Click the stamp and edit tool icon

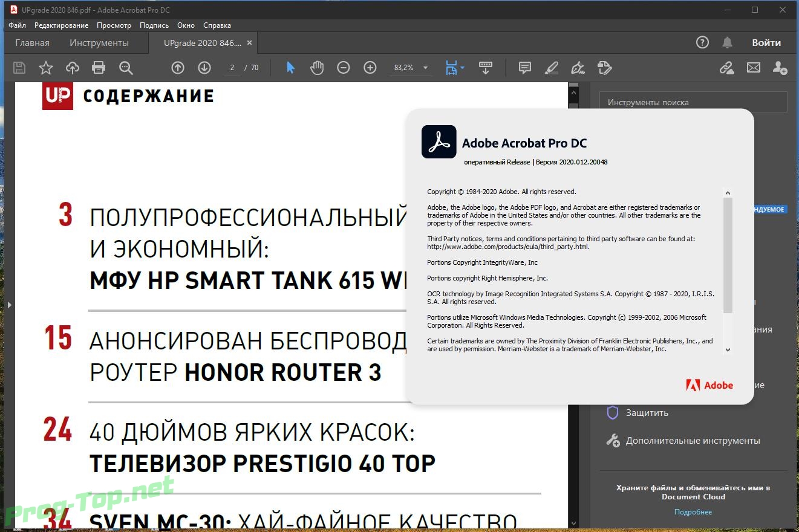pos(604,68)
